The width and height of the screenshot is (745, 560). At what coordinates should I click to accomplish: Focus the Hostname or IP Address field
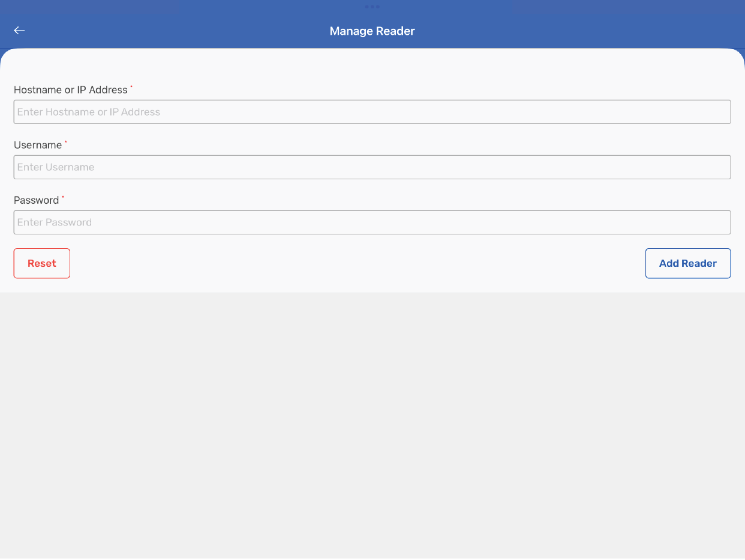[372, 112]
